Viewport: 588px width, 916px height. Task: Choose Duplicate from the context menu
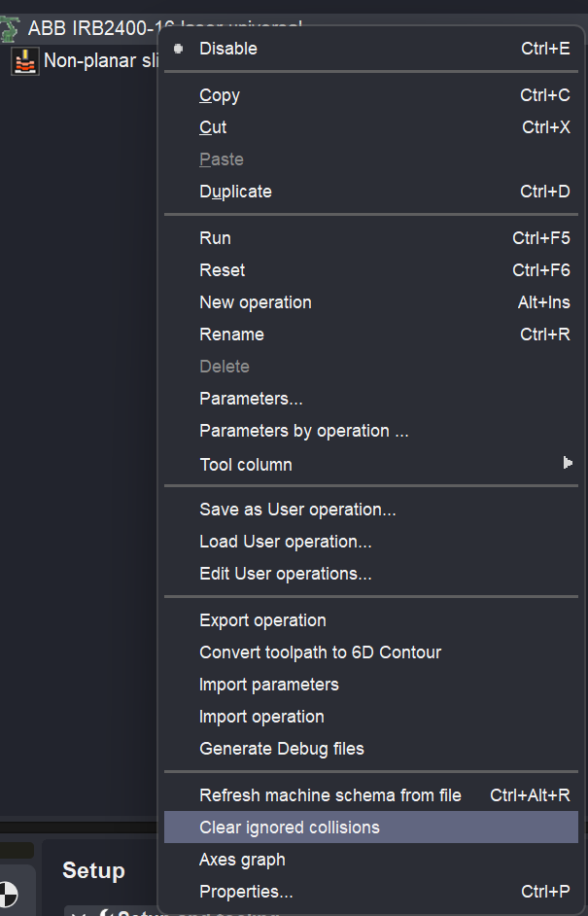(235, 192)
